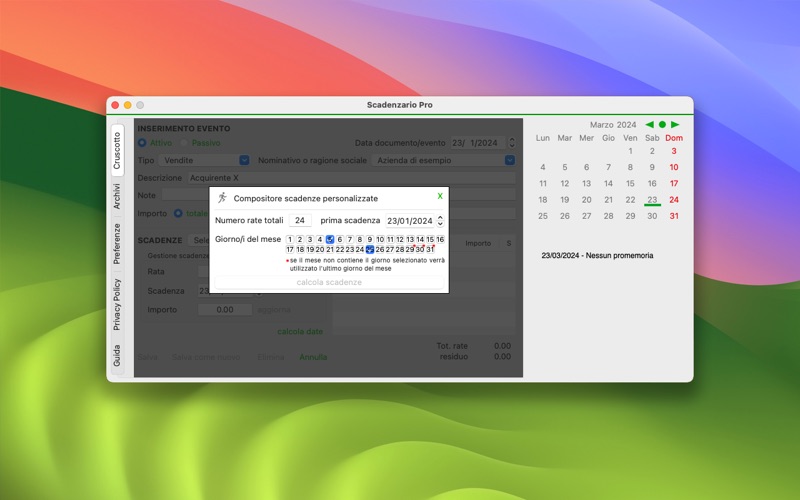Go to previous month with green left arrow
Screen dimensions: 800x500
point(649,124)
